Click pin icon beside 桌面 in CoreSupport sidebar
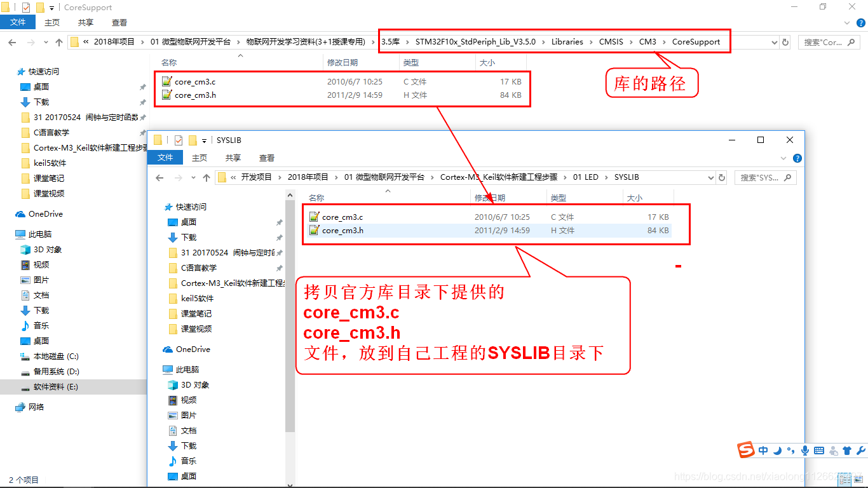This screenshot has height=488, width=868. [142, 87]
